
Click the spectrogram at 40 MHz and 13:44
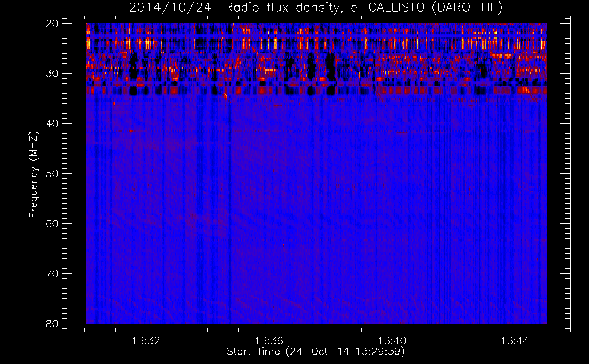click(x=515, y=123)
